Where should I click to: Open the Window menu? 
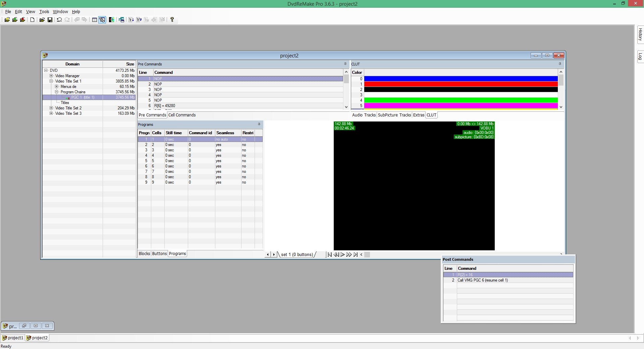click(60, 11)
